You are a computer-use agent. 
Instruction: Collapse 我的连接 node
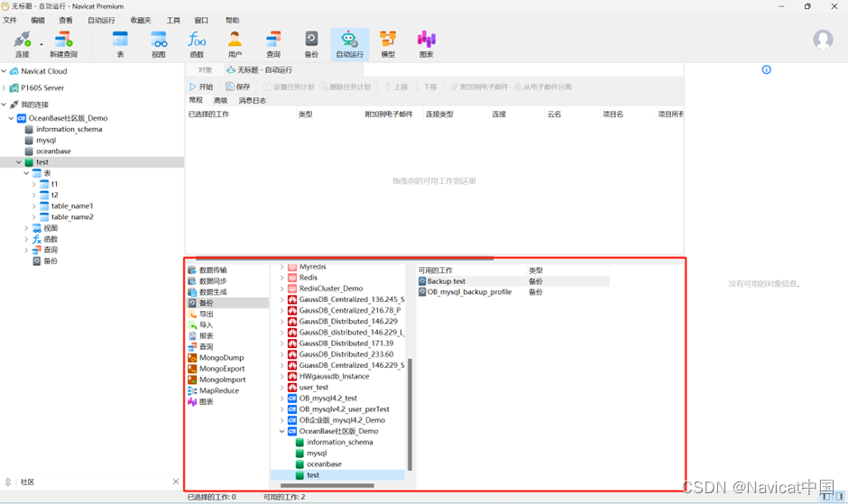click(x=5, y=104)
